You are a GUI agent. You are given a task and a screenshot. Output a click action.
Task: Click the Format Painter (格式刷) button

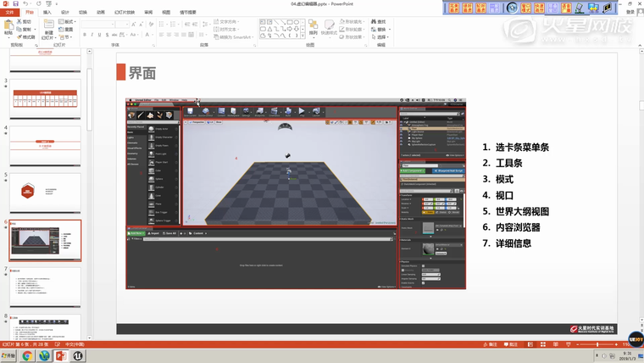tap(26, 37)
